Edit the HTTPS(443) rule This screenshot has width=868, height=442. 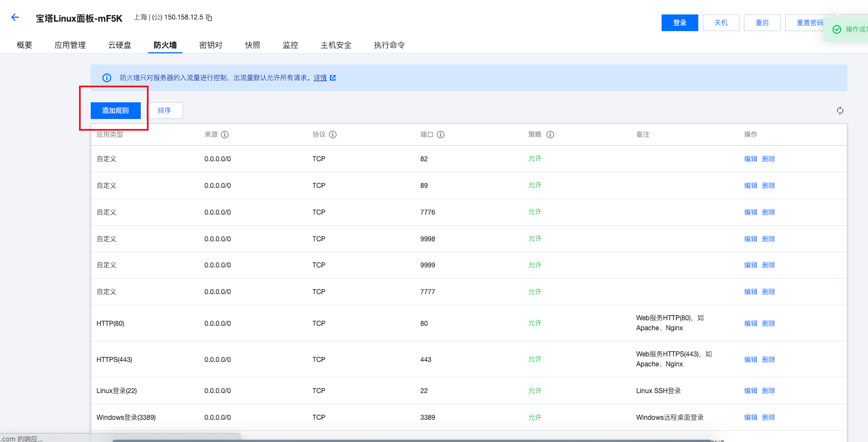pyautogui.click(x=751, y=360)
